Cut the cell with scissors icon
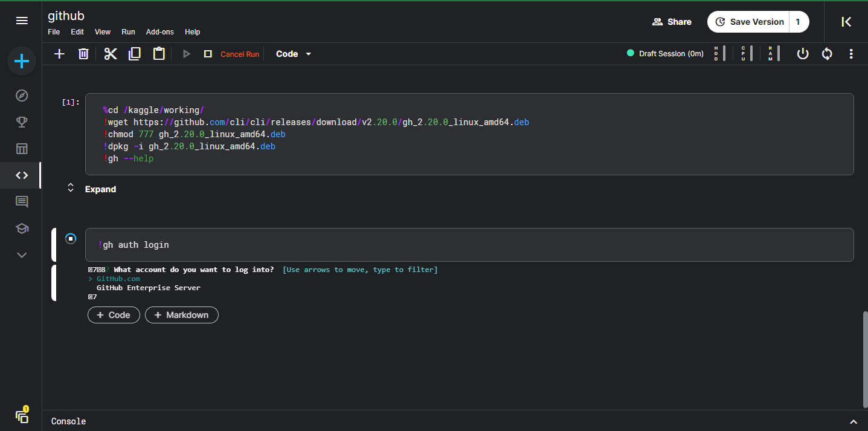 pos(110,54)
